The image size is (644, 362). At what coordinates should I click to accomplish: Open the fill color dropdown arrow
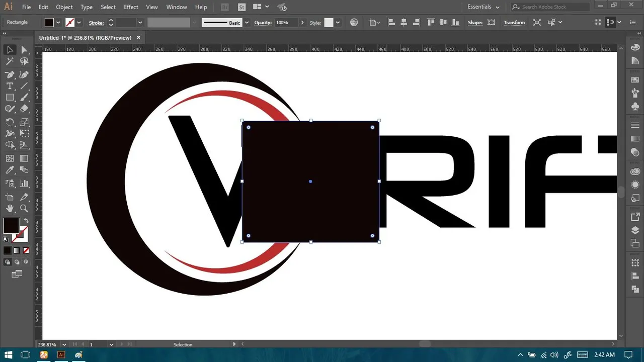pyautogui.click(x=58, y=23)
